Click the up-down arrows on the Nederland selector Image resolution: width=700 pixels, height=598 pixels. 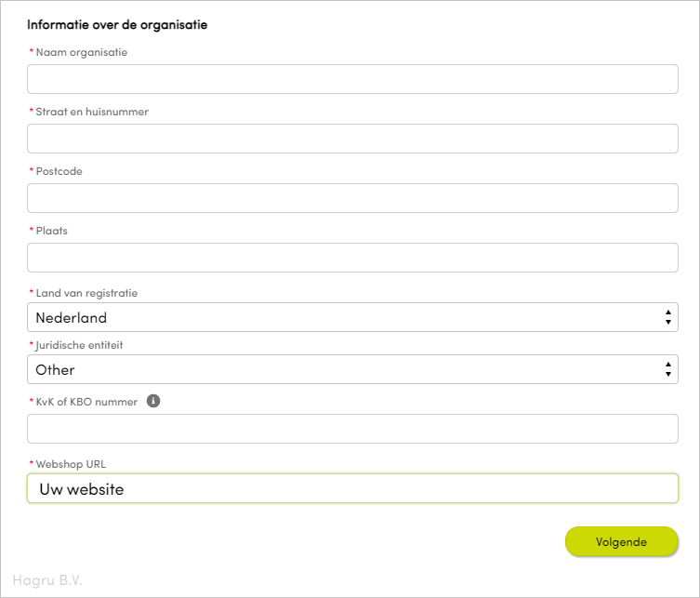(x=667, y=317)
